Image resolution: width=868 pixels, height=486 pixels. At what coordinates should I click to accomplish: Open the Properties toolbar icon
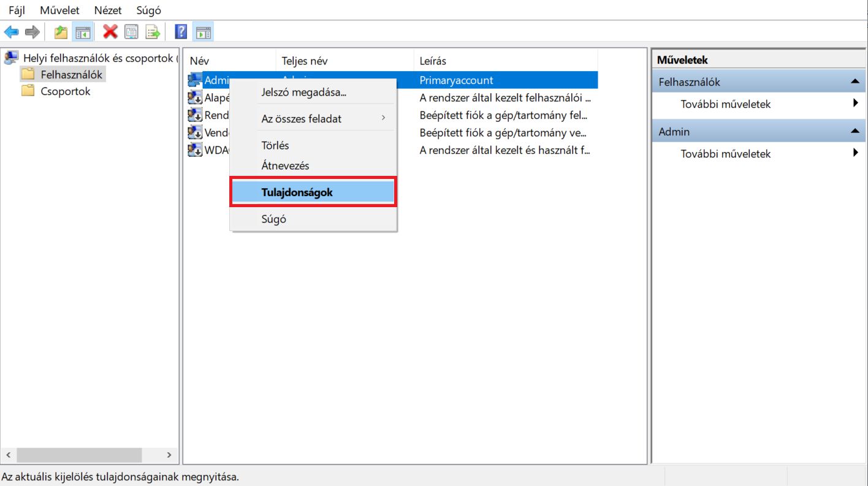point(131,32)
